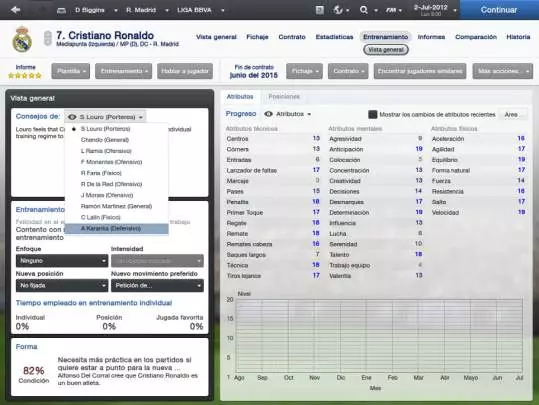Click the five-star Informe rating
This screenshot has width=539, height=405.
(25, 75)
